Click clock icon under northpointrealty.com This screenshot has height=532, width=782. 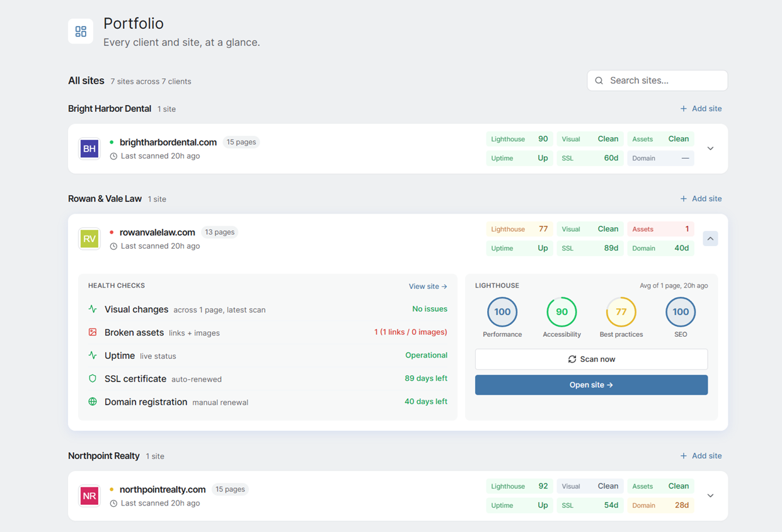pos(113,504)
